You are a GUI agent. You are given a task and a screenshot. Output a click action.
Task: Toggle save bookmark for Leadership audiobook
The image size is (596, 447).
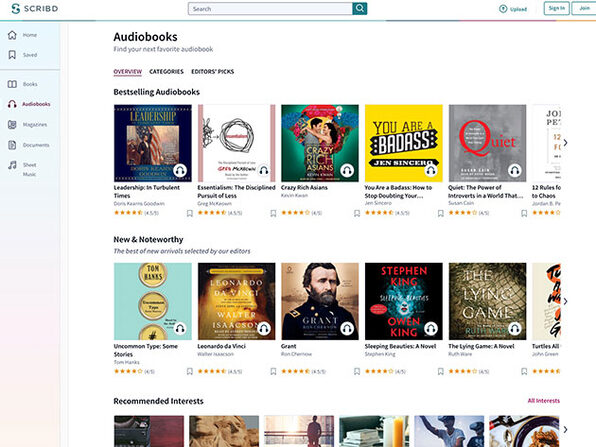tap(190, 213)
